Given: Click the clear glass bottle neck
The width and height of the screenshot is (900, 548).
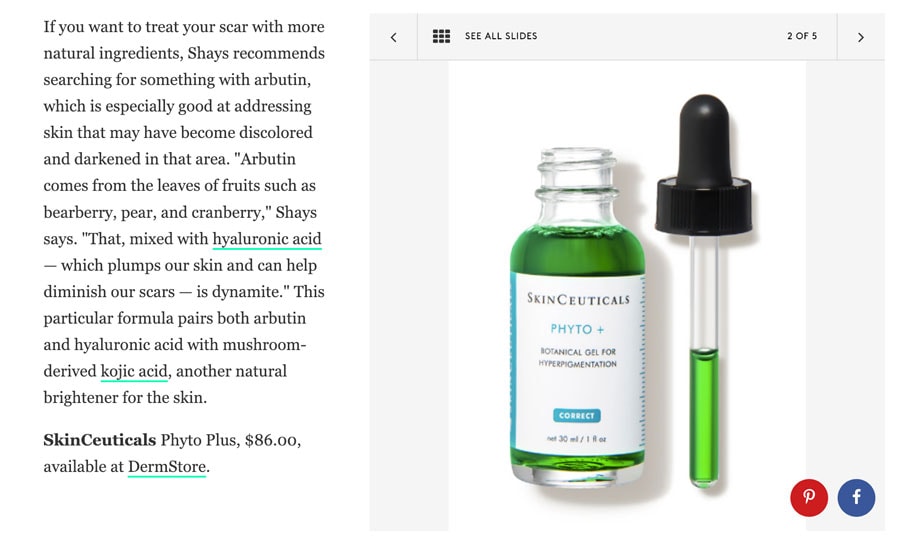Looking at the screenshot, I should 577,186.
